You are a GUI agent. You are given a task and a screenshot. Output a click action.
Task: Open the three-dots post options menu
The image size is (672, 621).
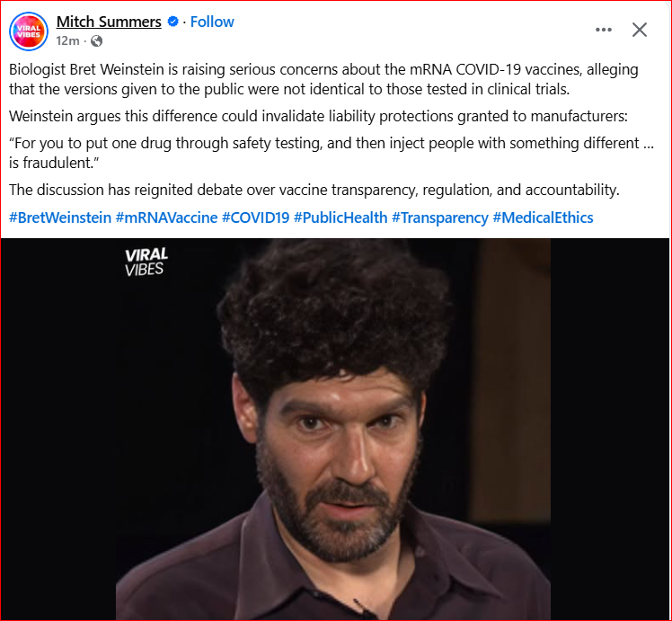(x=604, y=30)
